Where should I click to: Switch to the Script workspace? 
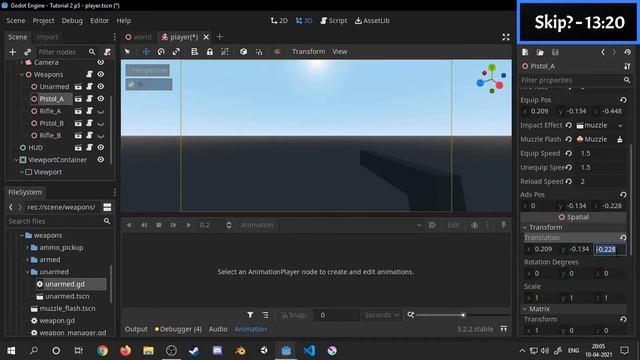click(x=333, y=20)
